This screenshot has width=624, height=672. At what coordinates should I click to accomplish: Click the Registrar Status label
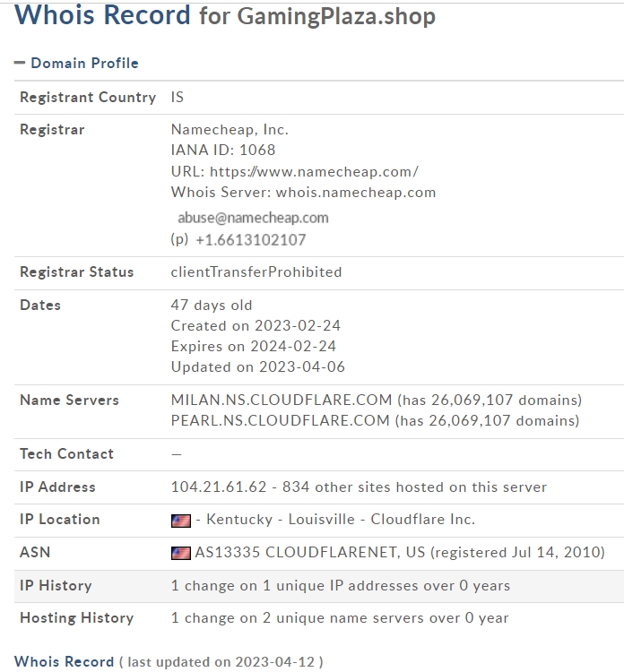(x=77, y=271)
